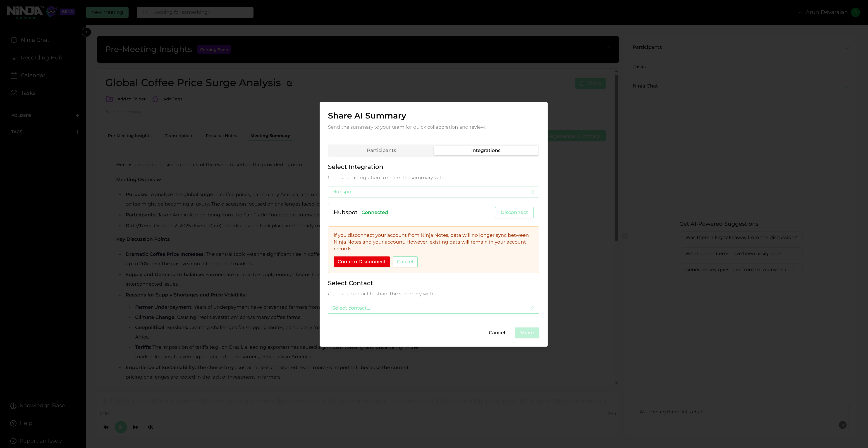
Task: Click the Add Tags icon
Action: pyautogui.click(x=155, y=99)
